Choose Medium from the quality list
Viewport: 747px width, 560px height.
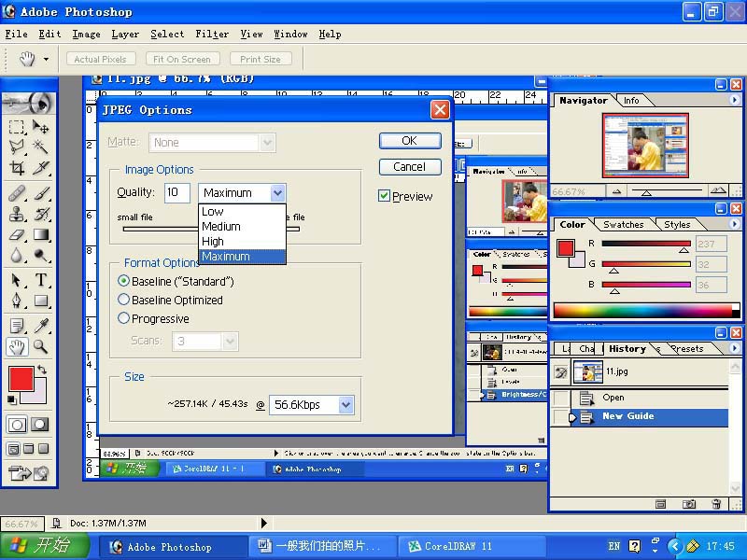pyautogui.click(x=221, y=227)
